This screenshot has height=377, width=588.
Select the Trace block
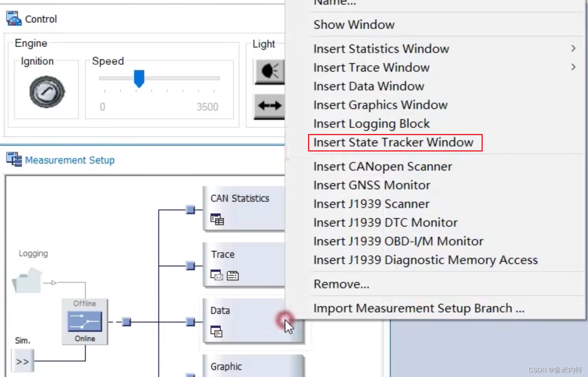click(x=244, y=265)
